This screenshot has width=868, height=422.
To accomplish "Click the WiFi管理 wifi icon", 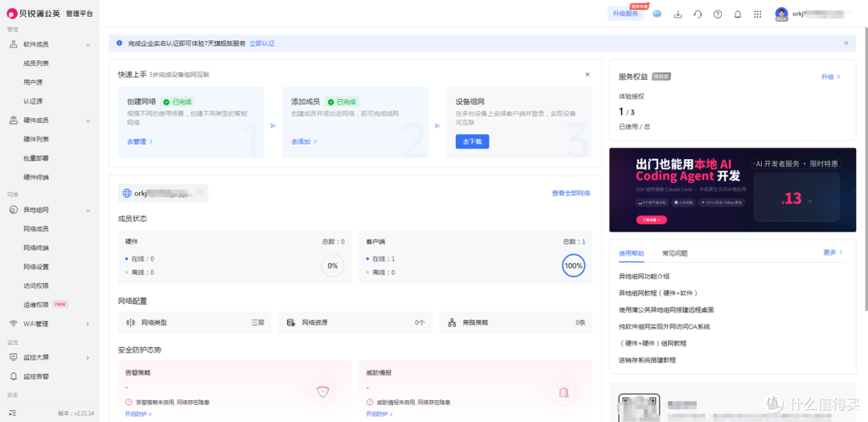I will [14, 323].
